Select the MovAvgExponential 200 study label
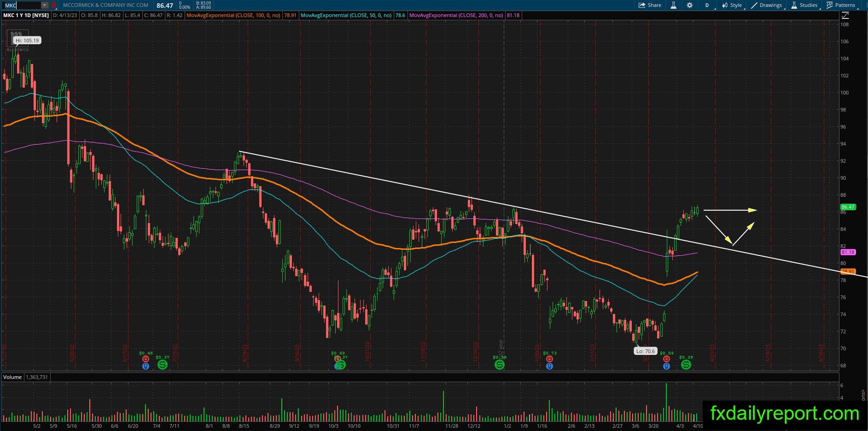 [x=456, y=15]
